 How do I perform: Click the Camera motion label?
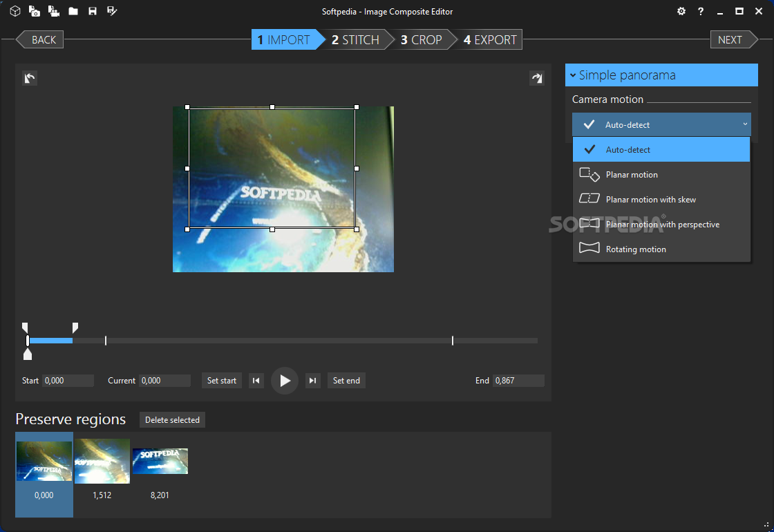click(x=607, y=99)
